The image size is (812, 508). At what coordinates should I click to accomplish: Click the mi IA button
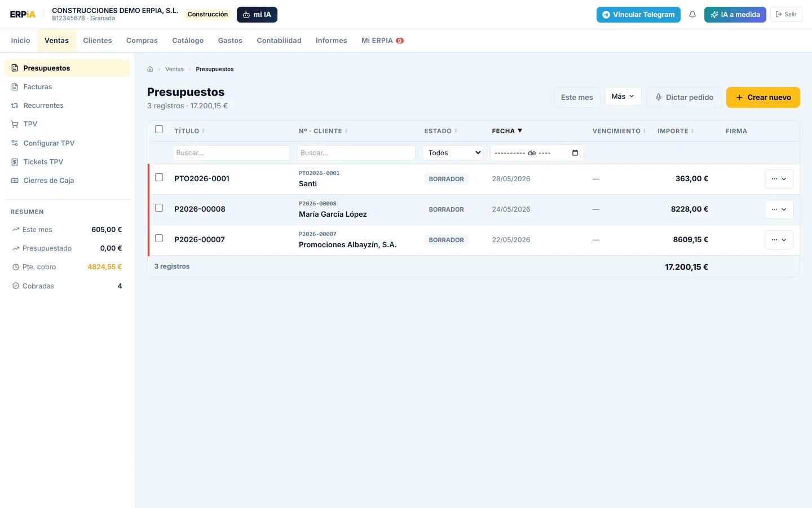(257, 15)
